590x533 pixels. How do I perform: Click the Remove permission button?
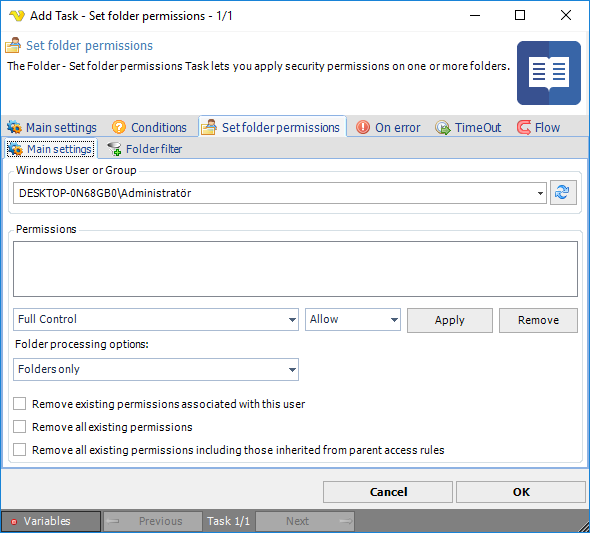pyautogui.click(x=538, y=320)
